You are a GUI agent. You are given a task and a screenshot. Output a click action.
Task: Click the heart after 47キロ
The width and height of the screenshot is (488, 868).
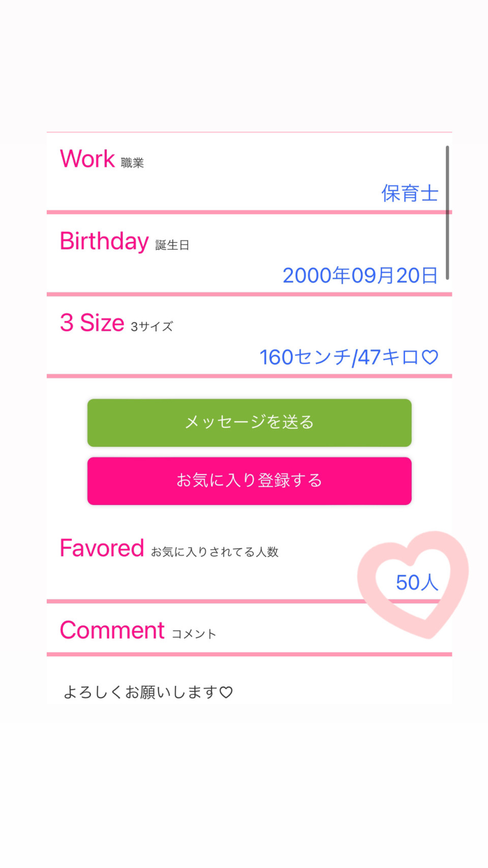click(x=430, y=357)
